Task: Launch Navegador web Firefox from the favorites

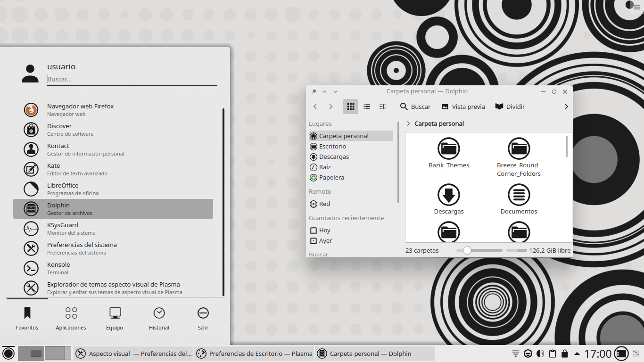Action: (113, 110)
